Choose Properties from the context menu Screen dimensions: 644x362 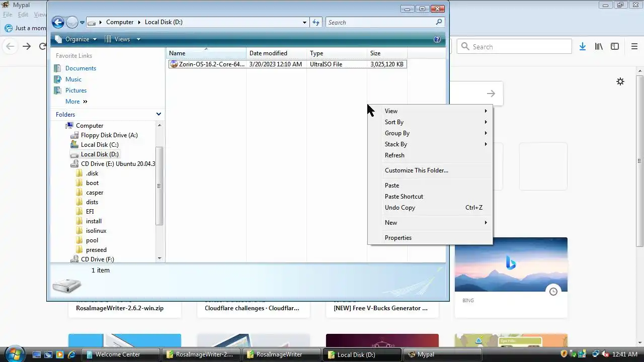(x=430, y=238)
